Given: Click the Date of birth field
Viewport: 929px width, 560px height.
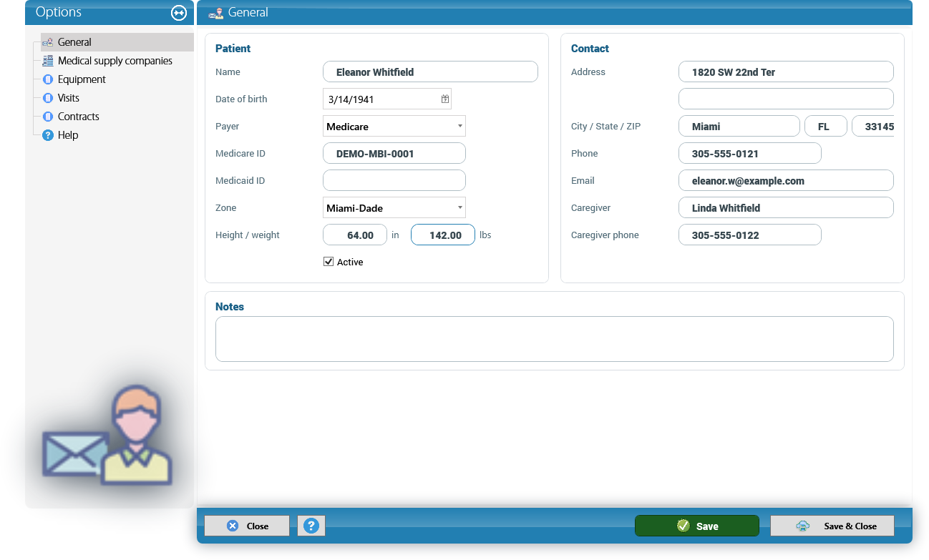Looking at the screenshot, I should (387, 99).
